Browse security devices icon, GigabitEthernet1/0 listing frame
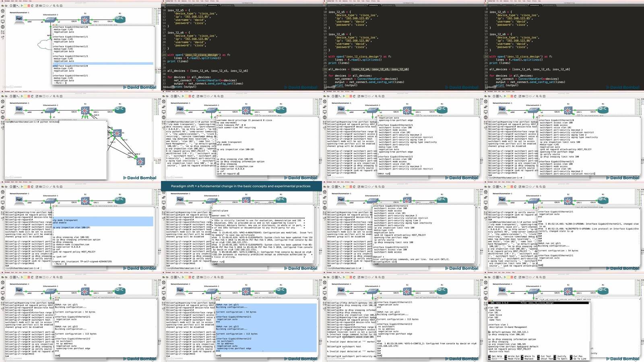Screen dimensions: 644x362 3,27
